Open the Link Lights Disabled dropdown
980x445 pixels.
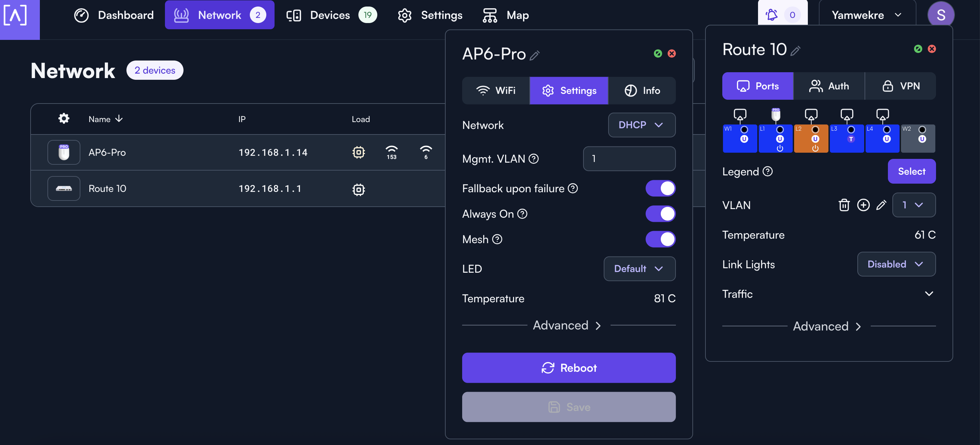point(896,264)
